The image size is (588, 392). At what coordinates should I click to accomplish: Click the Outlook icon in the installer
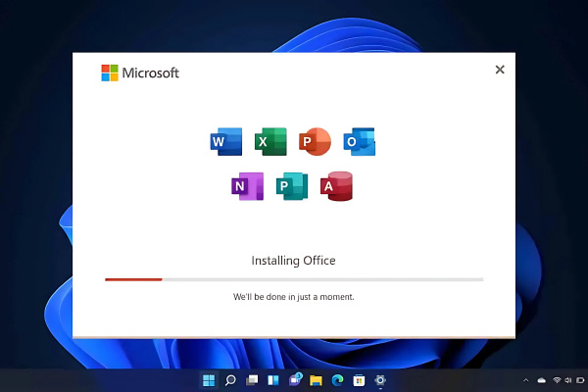coord(360,142)
